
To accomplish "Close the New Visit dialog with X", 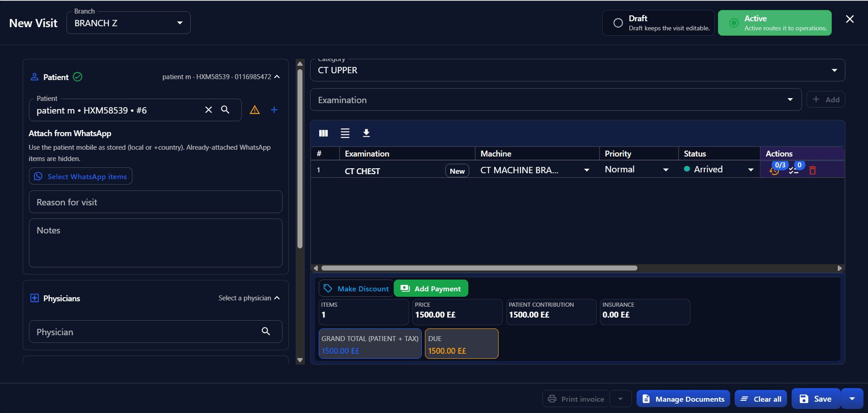I will pos(850,19).
